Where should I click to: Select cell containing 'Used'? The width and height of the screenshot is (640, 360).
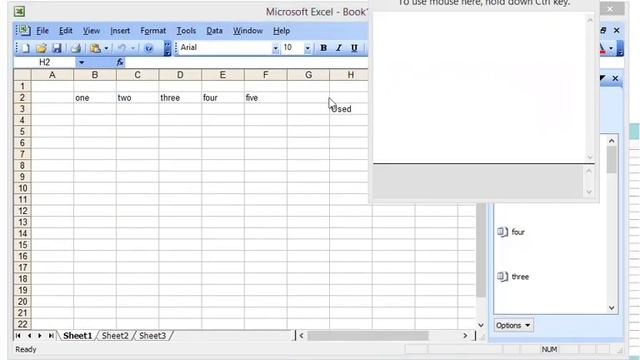click(350, 109)
